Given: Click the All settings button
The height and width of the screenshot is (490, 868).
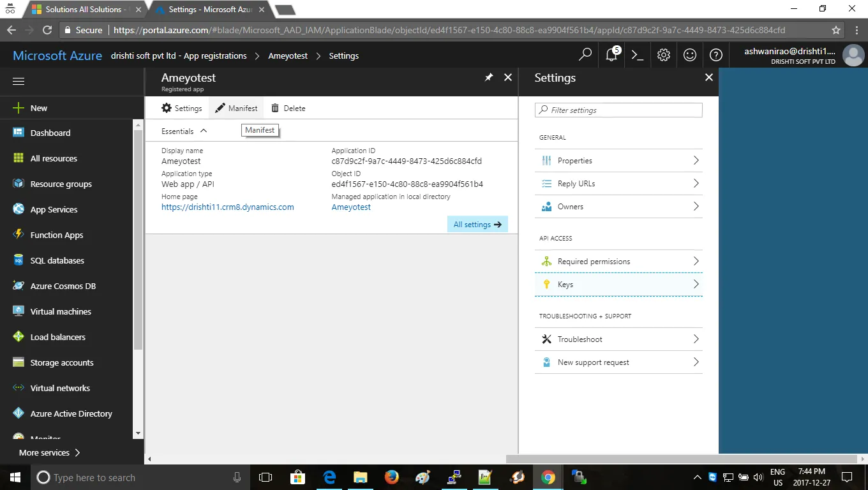Looking at the screenshot, I should coord(477,225).
